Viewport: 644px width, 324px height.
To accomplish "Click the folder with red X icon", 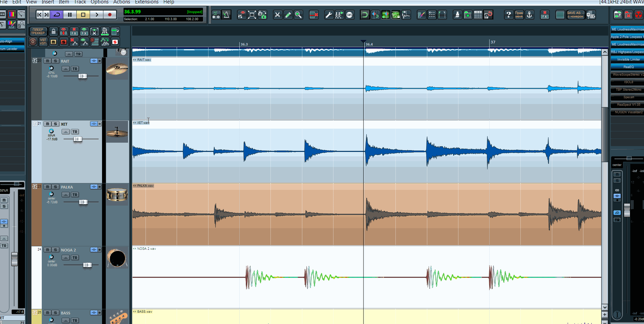I will click(x=628, y=15).
